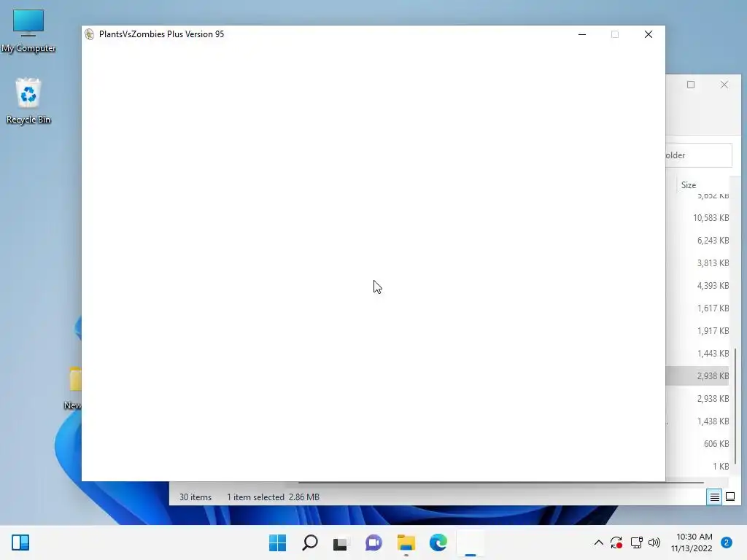
Task: Open the Widgets panel on the taskbar
Action: [x=20, y=542]
